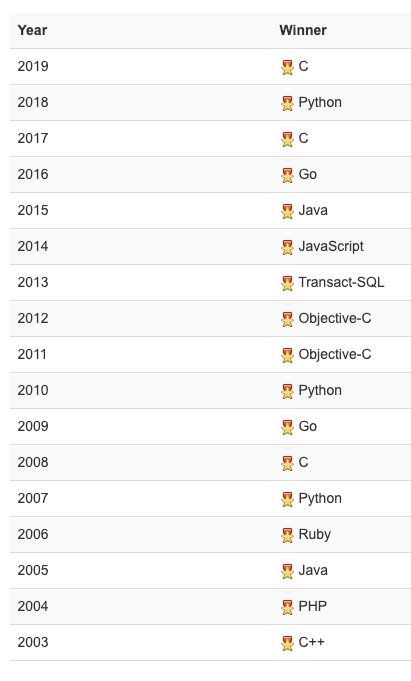
Task: Click the 2008 year cell
Action: 33,462
